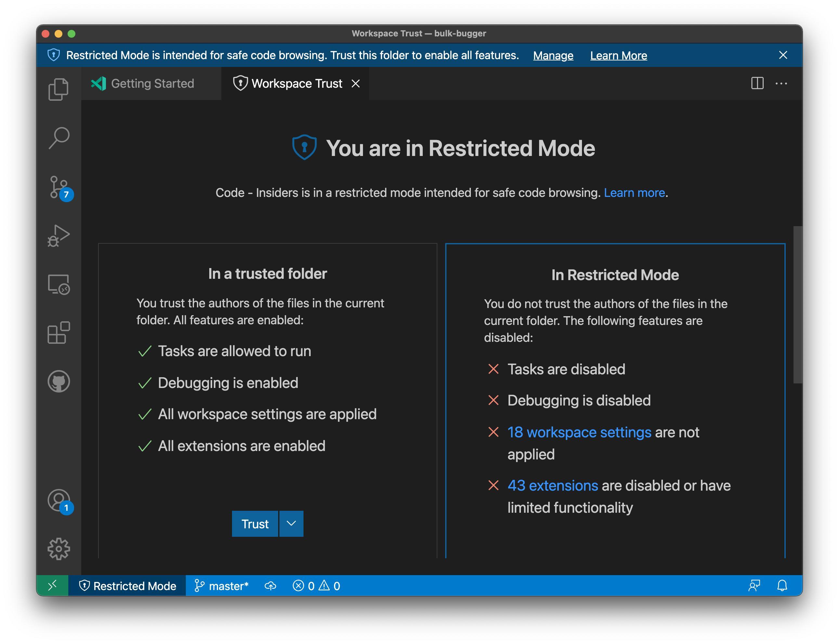
Task: Click the Trust button
Action: [x=255, y=524]
